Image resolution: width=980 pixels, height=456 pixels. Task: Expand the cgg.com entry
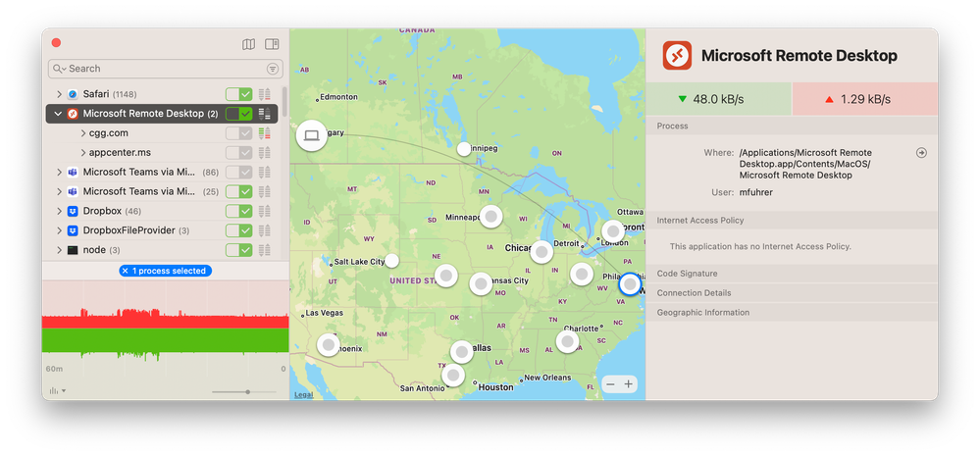click(x=83, y=133)
